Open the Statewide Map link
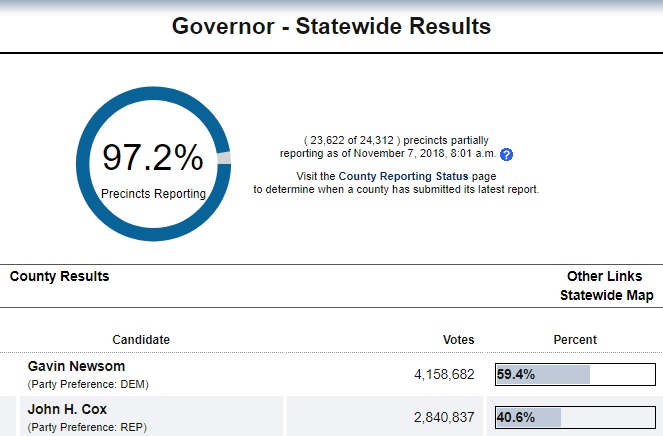 606,295
